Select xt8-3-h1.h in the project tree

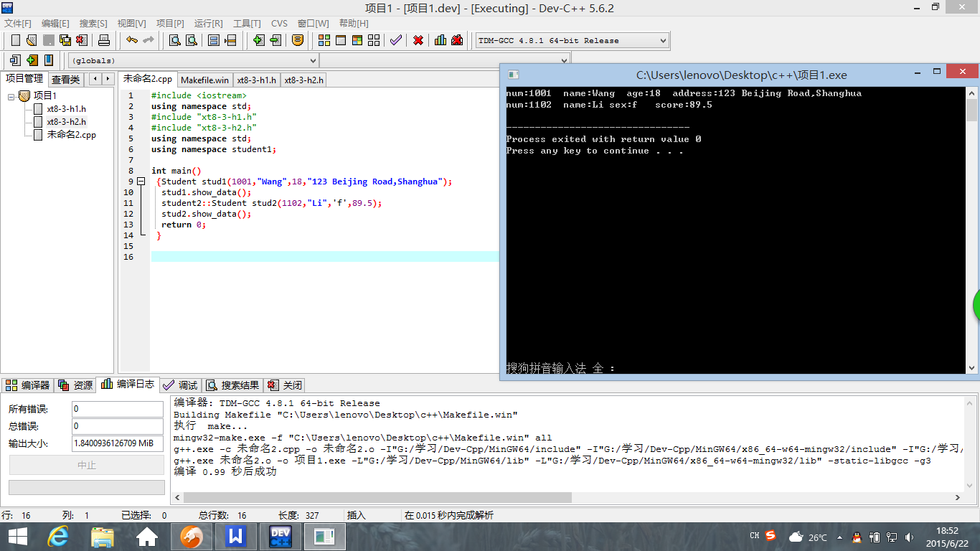tap(66, 109)
